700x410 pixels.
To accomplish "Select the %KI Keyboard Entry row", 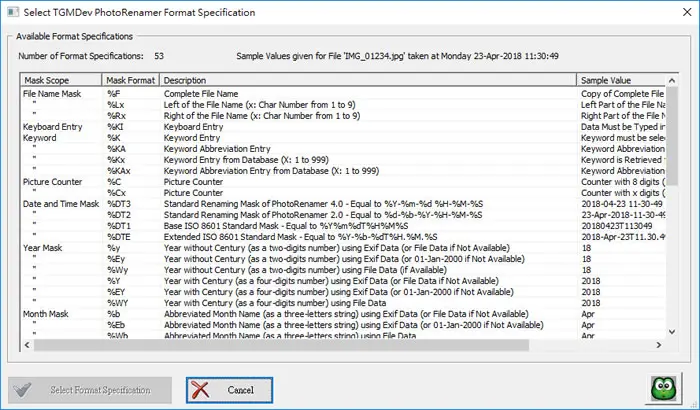I will click(x=343, y=127).
